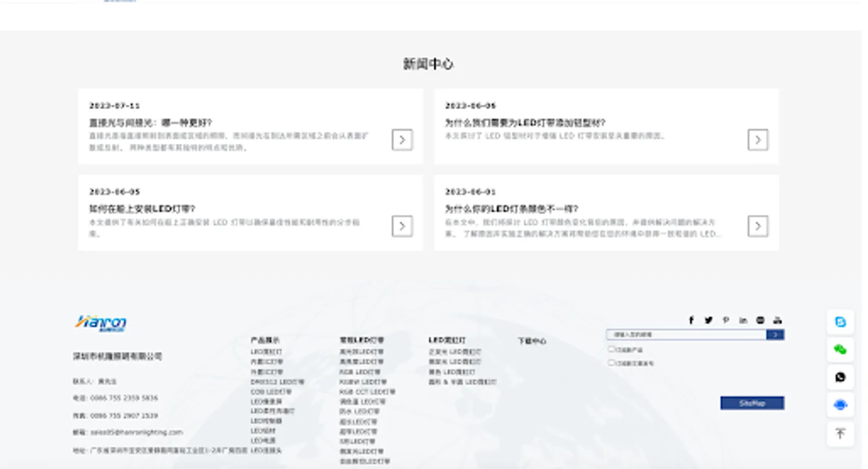Click the Skype floating contact icon
The height and width of the screenshot is (469, 868).
click(x=840, y=322)
